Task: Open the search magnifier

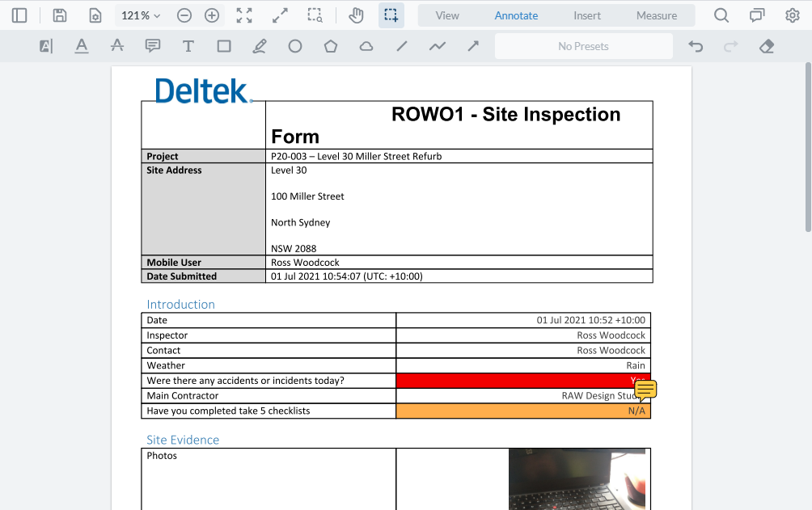Action: point(721,15)
